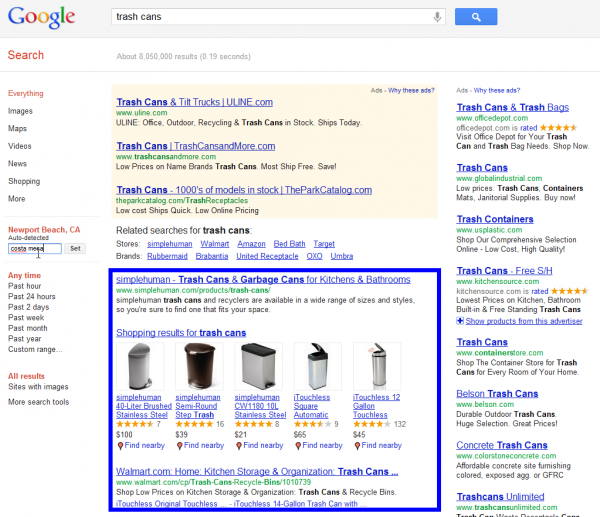Filter results by Past month
The image size is (600, 517).
point(28,328)
